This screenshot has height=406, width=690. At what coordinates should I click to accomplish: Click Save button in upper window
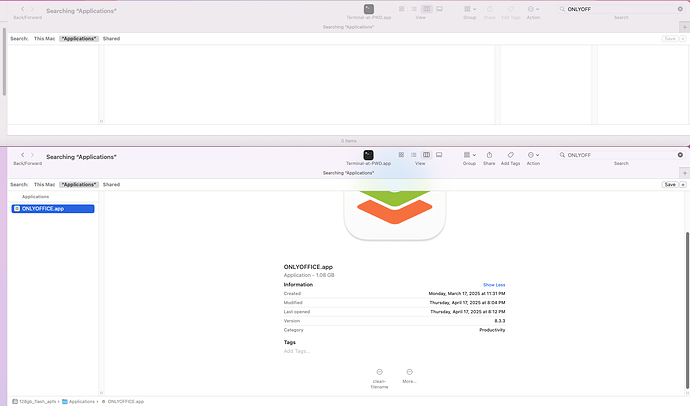[670, 39]
